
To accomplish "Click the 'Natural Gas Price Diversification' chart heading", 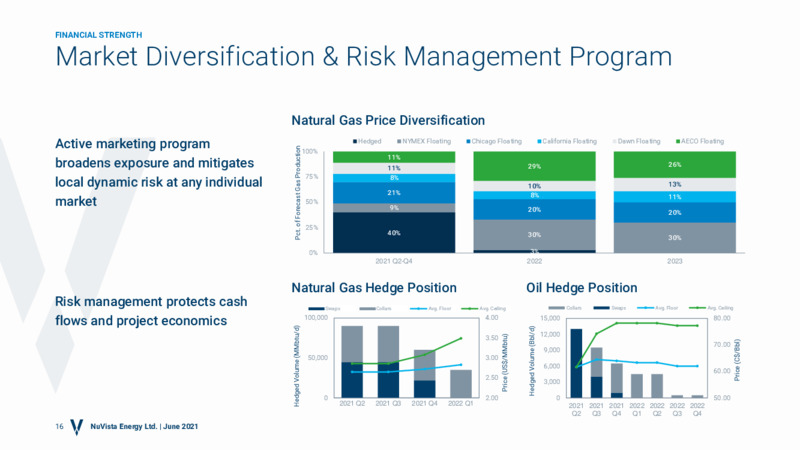I will pos(388,120).
